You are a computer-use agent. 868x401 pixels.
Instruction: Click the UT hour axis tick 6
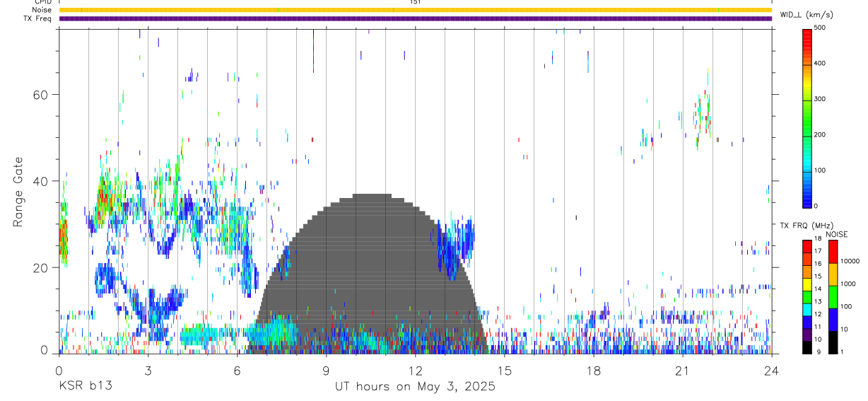point(237,370)
